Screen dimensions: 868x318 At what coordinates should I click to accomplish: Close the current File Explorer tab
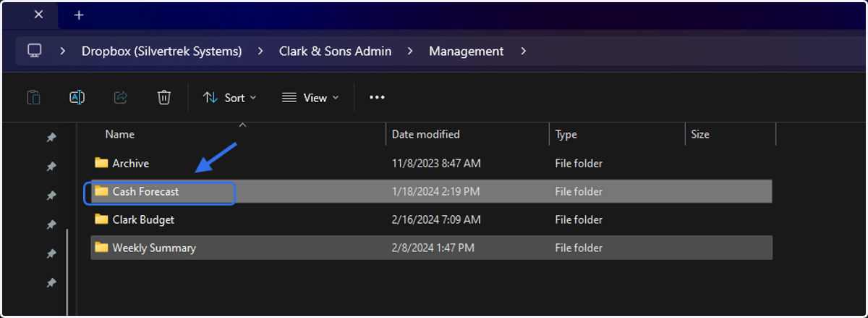(x=38, y=14)
